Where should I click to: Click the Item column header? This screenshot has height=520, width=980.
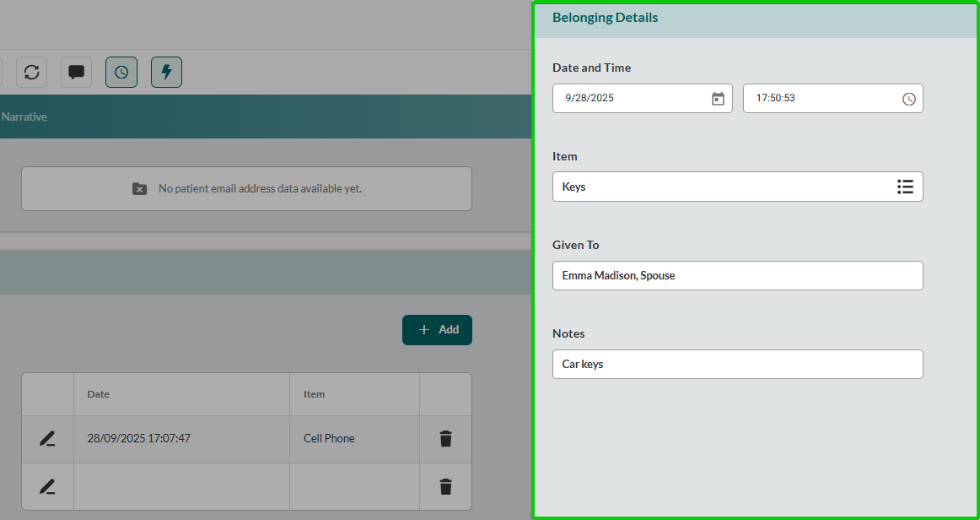pos(314,394)
